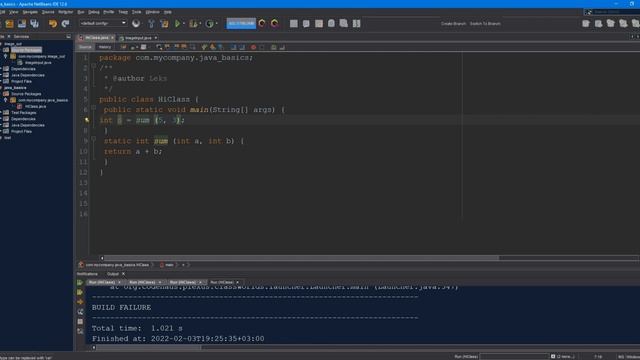Screen dimensions: 640x360
Task: Click the Undo arrow icon
Action: pos(53,24)
